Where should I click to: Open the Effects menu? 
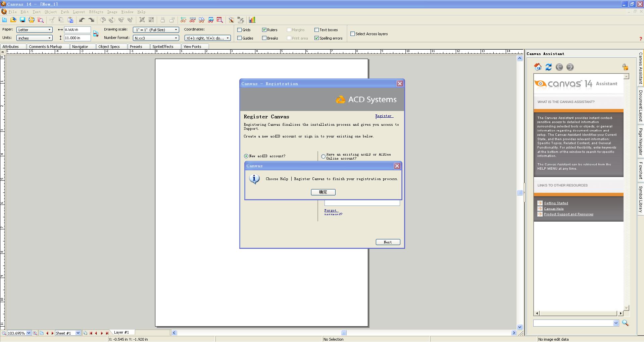96,12
